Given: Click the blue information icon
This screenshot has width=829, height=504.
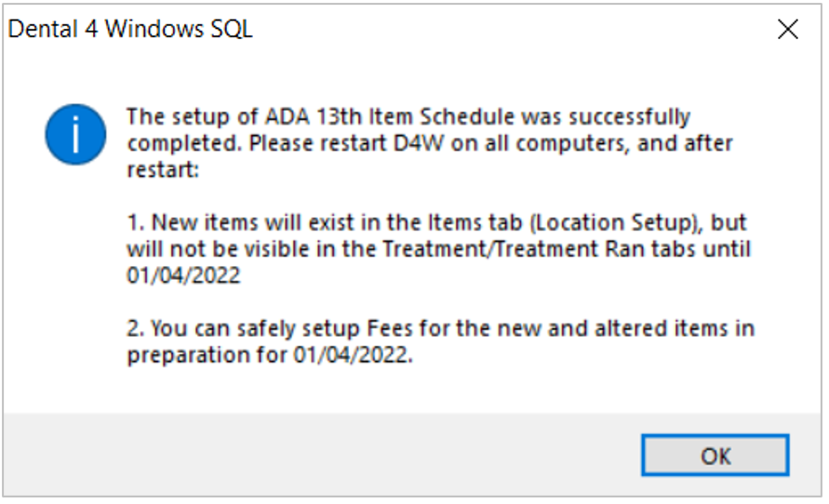Looking at the screenshot, I should (75, 134).
